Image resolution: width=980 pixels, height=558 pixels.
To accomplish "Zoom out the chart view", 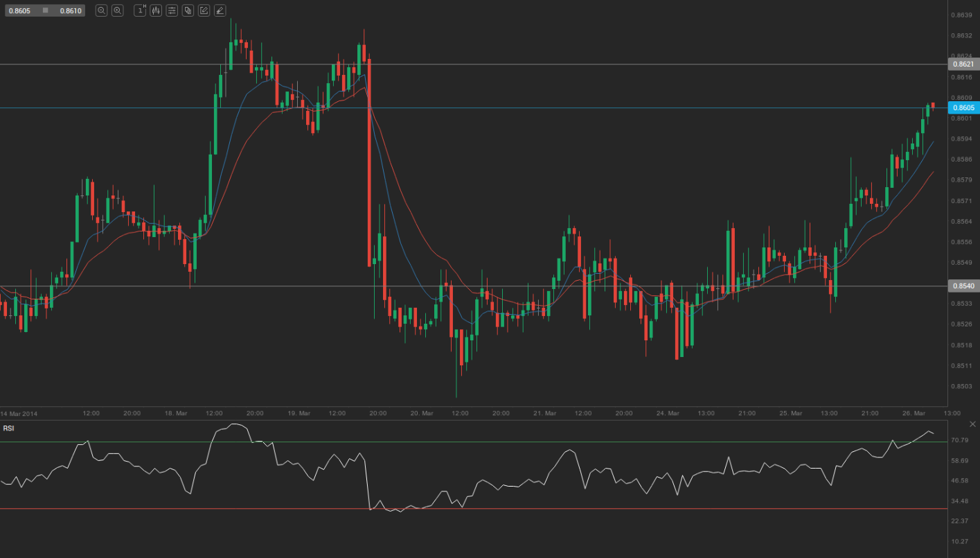I will [x=101, y=10].
